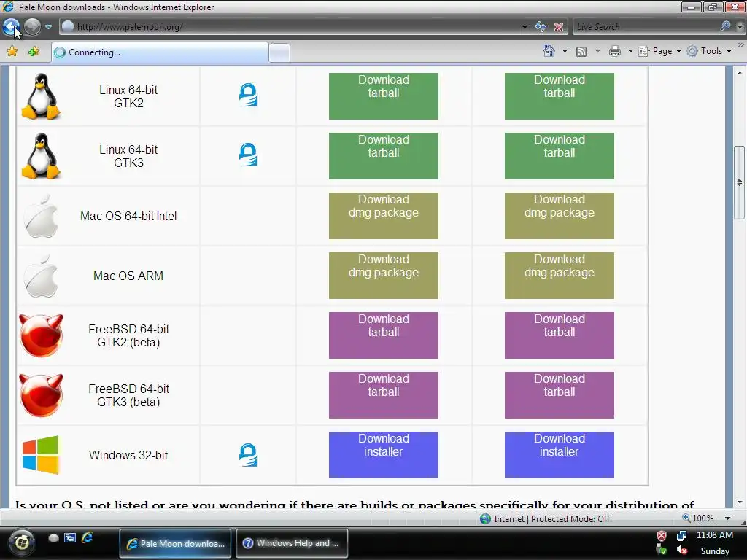Viewport: 747px width, 560px height.
Task: Stop loading with the red X icon
Action: (x=559, y=27)
